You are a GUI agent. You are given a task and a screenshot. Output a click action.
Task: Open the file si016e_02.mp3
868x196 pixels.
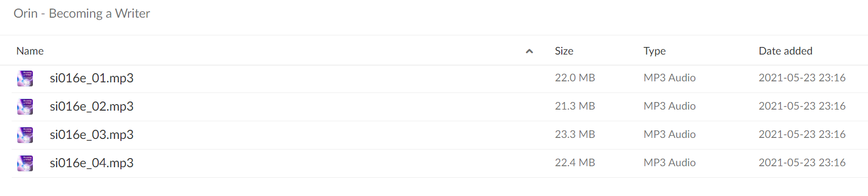point(92,106)
